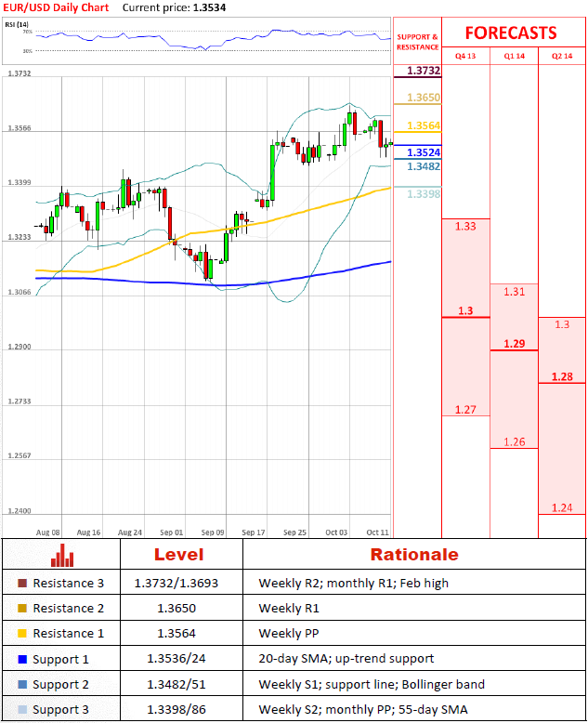This screenshot has height=723, width=588.
Task: Click the Oct 11 date axis label
Action: pyautogui.click(x=377, y=532)
